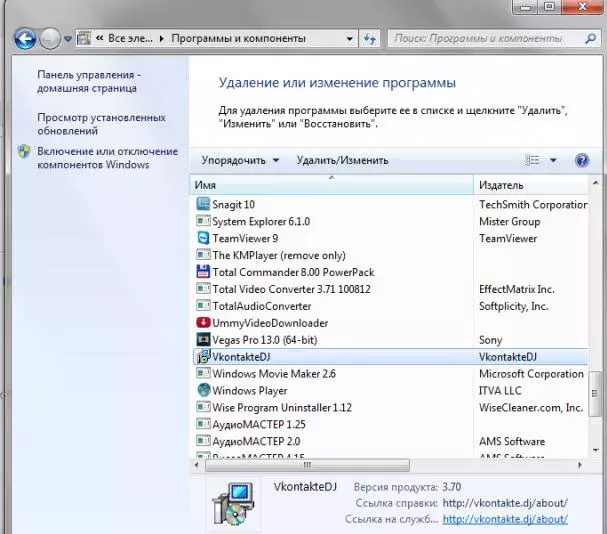This screenshot has width=607, height=534.
Task: Click the Программы и компоненты breadcrumb
Action: click(238, 38)
